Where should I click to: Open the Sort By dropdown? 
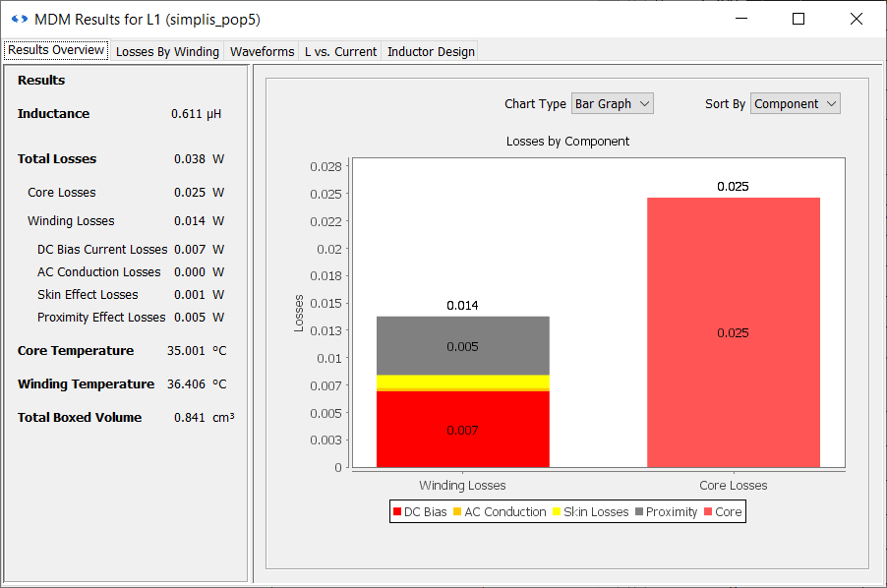point(795,103)
